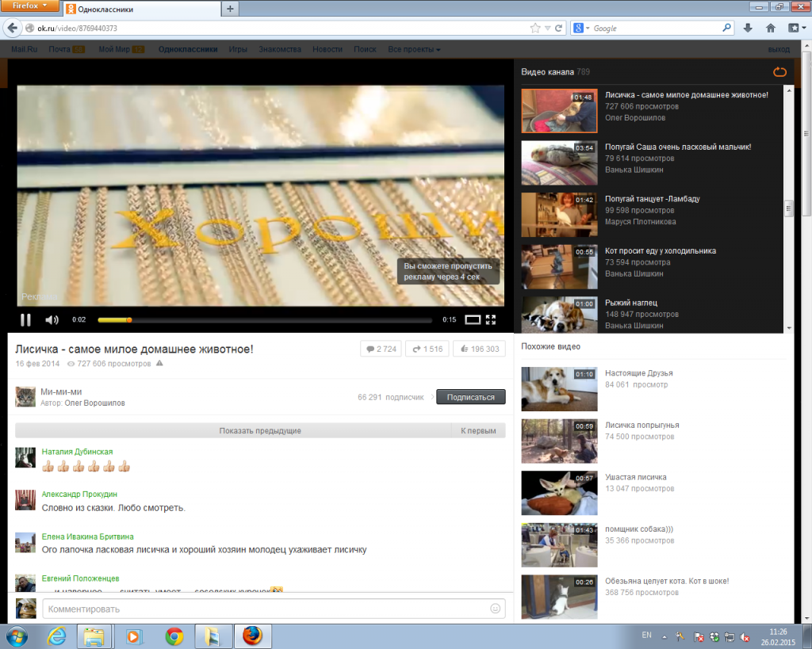812x649 pixels.
Task: Open a new browser tab
Action: tap(230, 9)
